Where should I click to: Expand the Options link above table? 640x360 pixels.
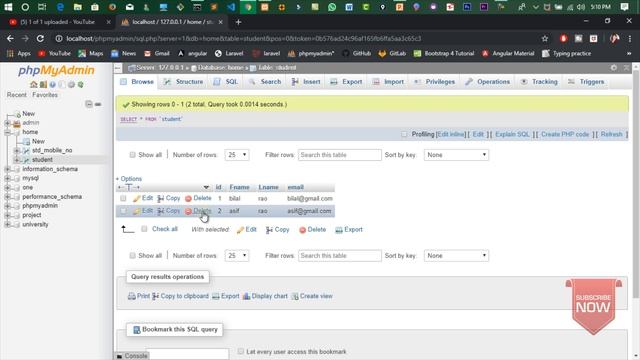131,179
